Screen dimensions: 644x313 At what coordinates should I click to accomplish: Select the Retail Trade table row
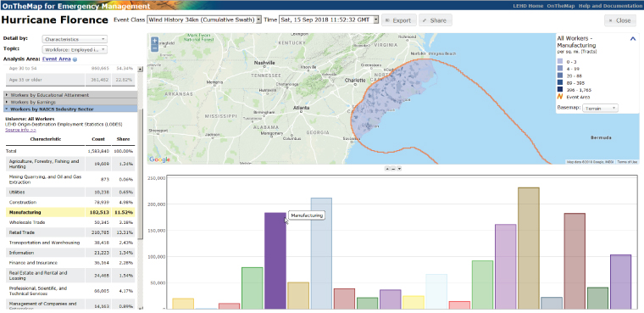pos(69,232)
